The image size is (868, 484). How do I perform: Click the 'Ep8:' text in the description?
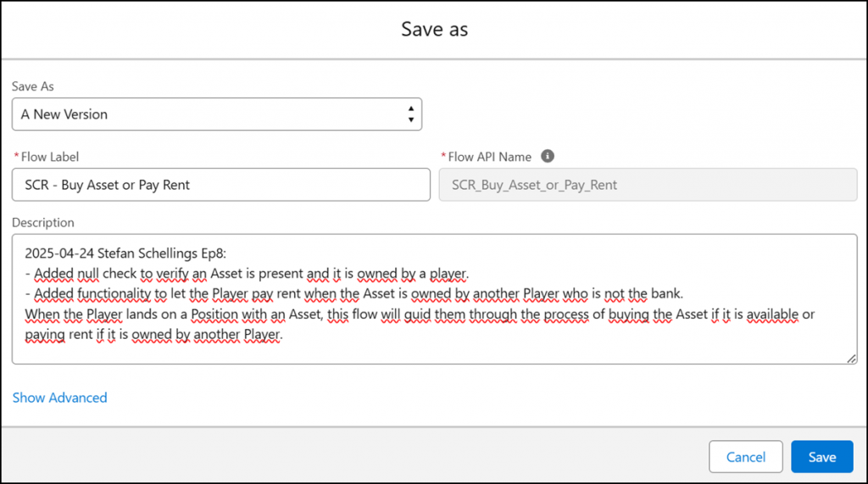214,253
